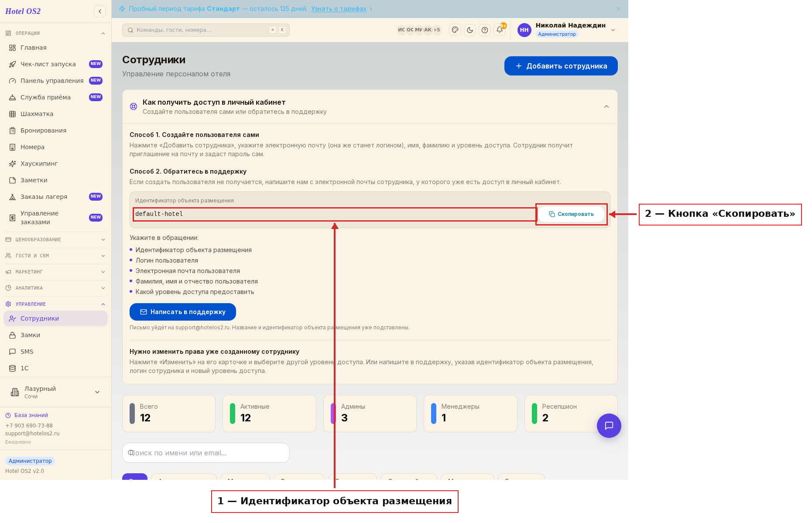
Task: Click support@hotelos2.ru in the sidebar
Action: coord(32,434)
